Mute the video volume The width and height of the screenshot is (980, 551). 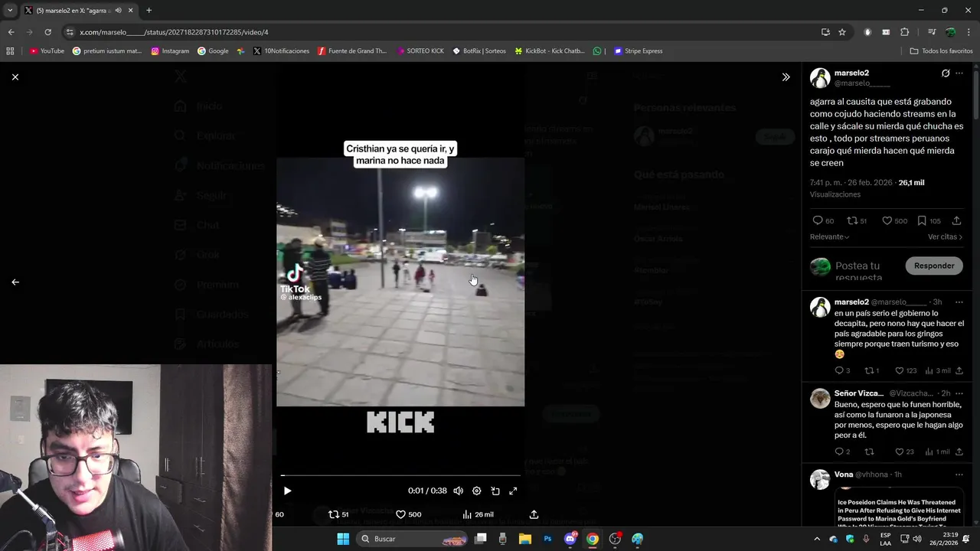coord(458,491)
